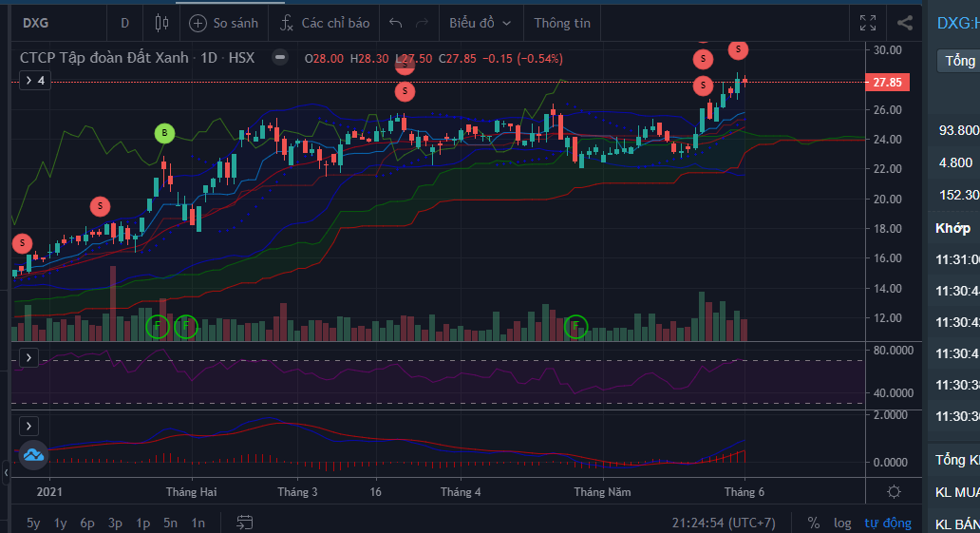Click the DXG:H header link in right panel
This screenshot has width=980, height=533.
click(957, 23)
